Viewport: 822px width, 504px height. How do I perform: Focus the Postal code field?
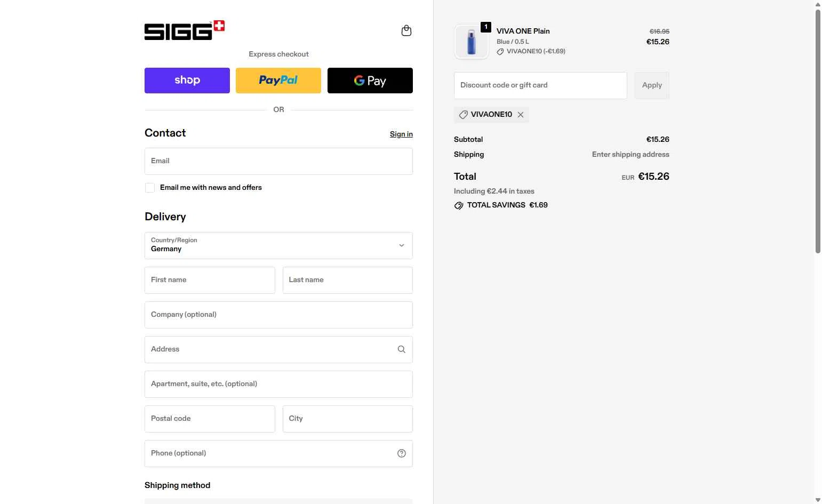tap(210, 419)
